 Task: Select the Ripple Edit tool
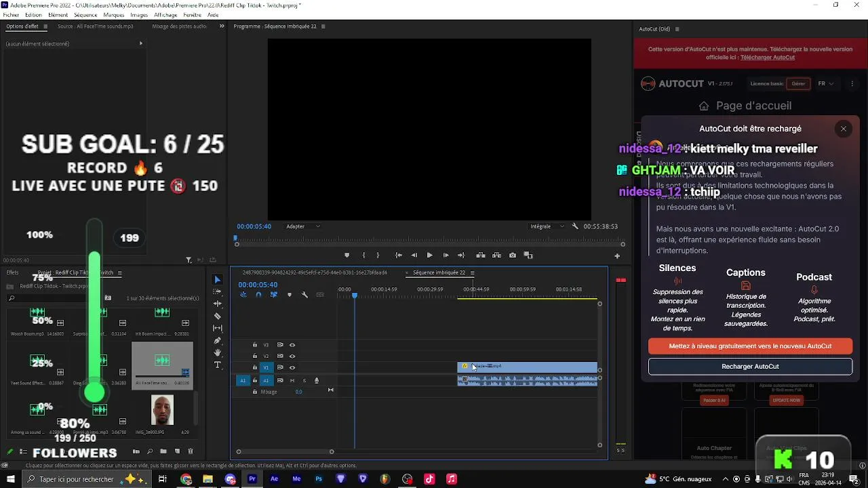tap(217, 304)
